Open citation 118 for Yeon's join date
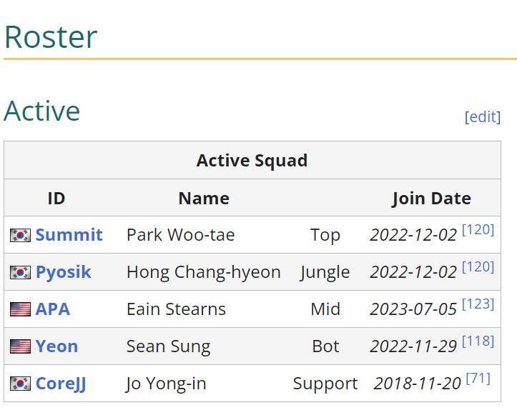This screenshot has height=420, width=517. (478, 341)
